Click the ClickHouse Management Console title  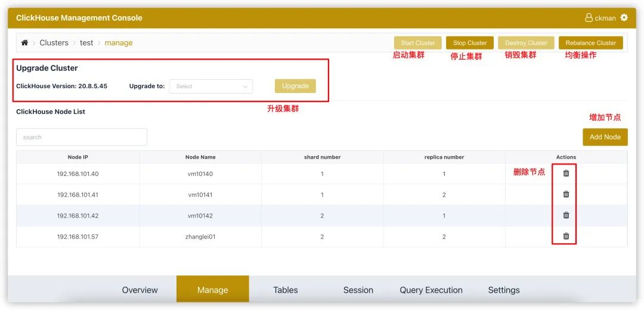[x=79, y=18]
